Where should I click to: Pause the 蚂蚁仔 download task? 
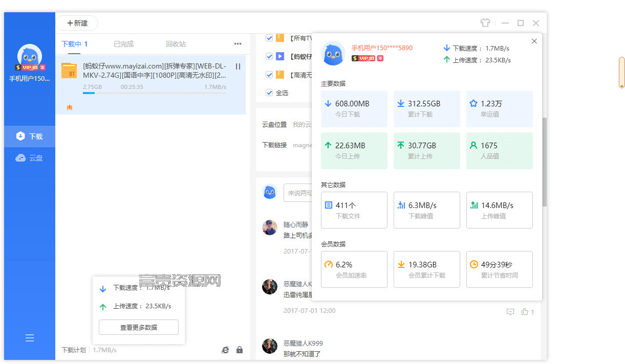click(x=238, y=66)
